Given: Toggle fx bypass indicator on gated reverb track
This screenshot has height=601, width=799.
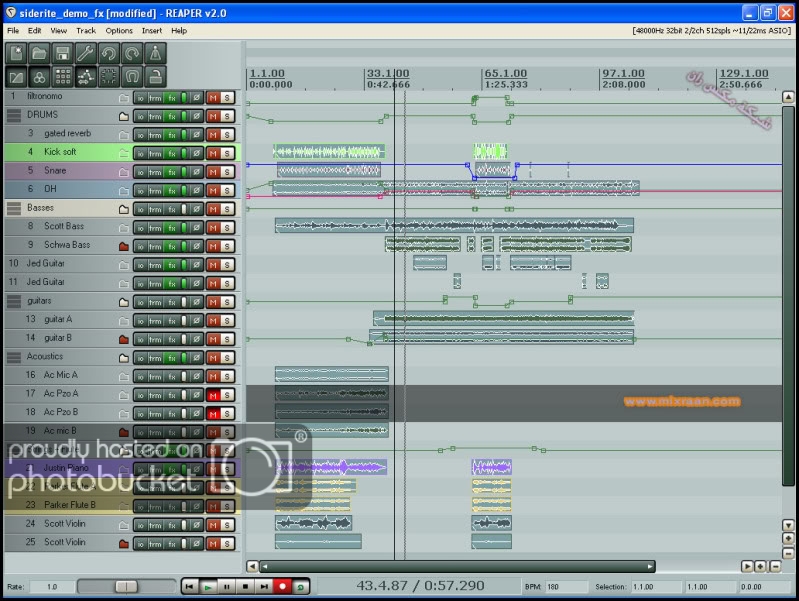Looking at the screenshot, I should [x=184, y=135].
